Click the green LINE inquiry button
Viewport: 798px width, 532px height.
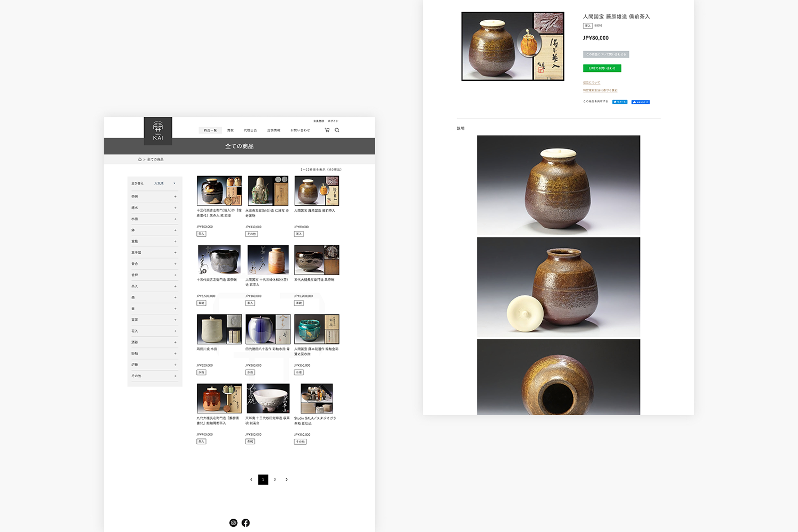click(x=602, y=68)
